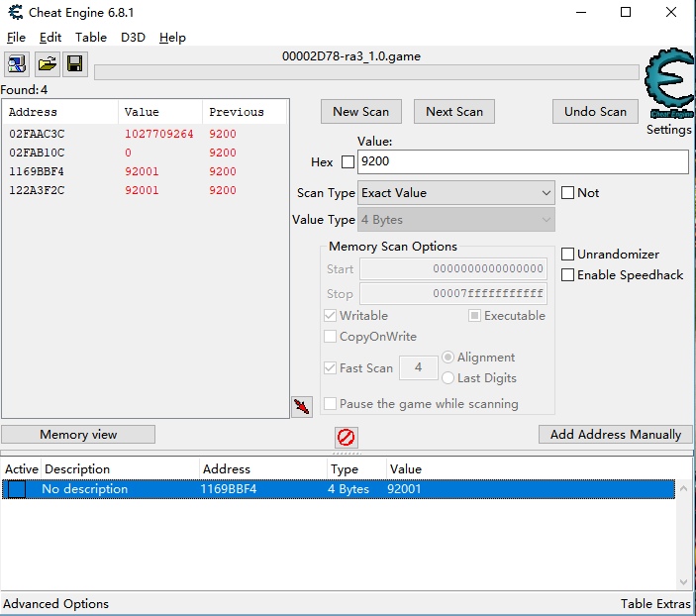696x616 pixels.
Task: Select result row 1169BBF4 in found list
Action: (145, 171)
